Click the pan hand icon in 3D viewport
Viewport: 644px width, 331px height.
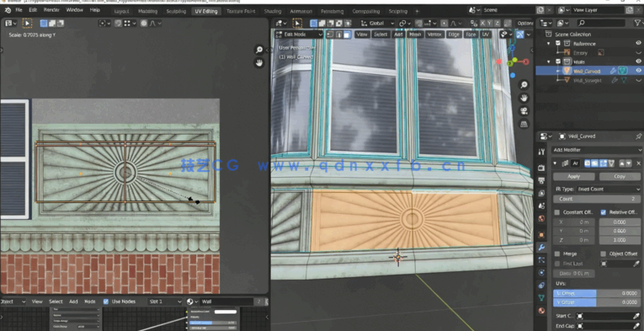click(x=524, y=98)
